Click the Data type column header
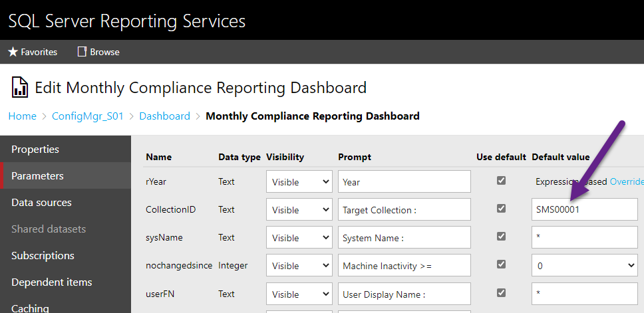 tap(240, 157)
